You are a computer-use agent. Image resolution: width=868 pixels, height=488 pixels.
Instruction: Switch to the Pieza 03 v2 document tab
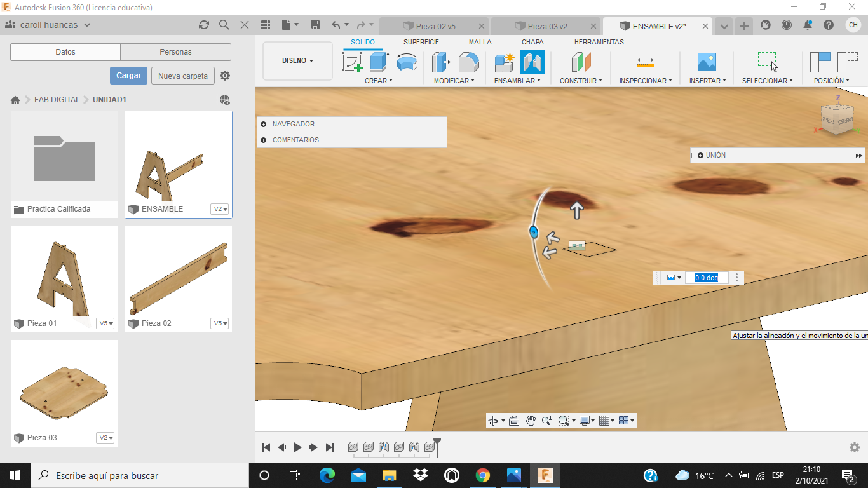(x=547, y=26)
